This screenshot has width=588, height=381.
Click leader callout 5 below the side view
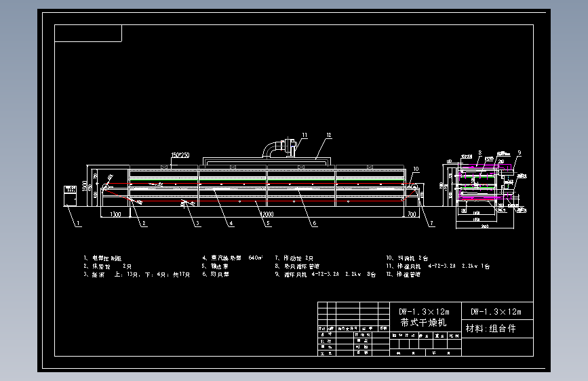(268, 223)
